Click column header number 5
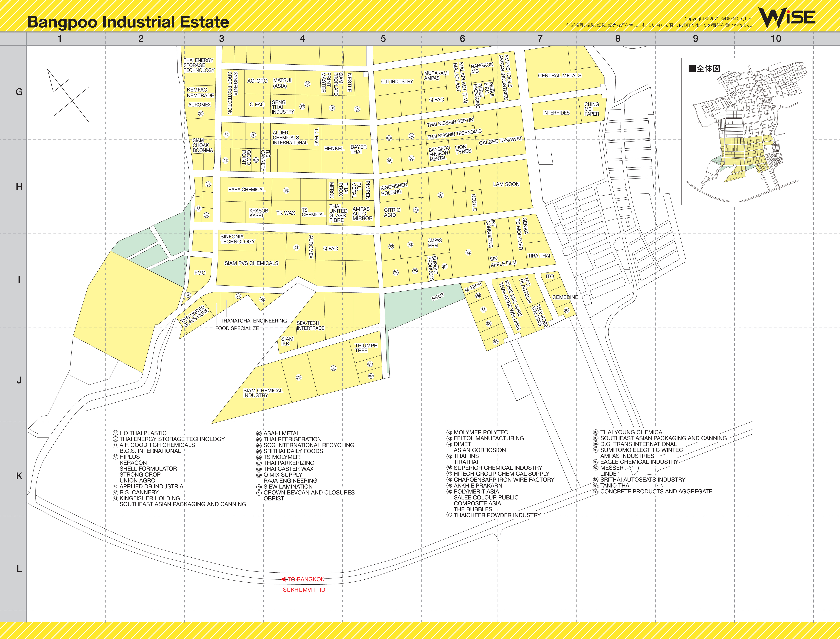 coord(383,39)
